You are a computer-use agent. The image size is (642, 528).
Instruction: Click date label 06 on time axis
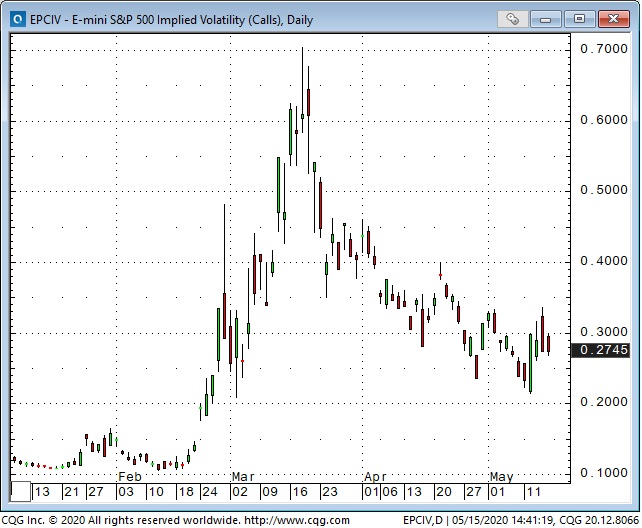(x=390, y=492)
